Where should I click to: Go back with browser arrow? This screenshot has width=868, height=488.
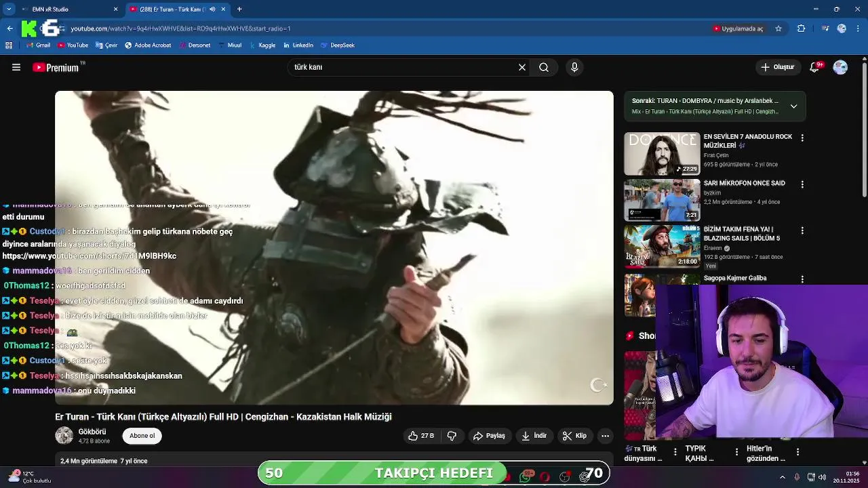click(9, 28)
